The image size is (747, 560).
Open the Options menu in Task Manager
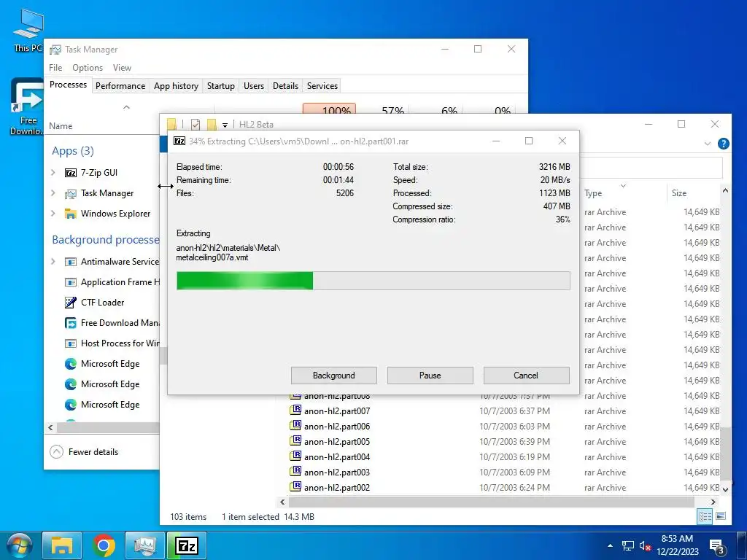pos(88,68)
